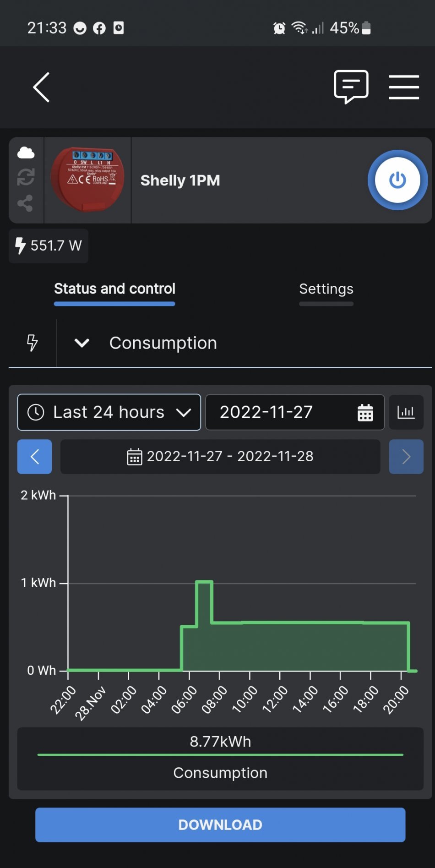Screen dimensions: 435x868
Task: Open the hamburger menu
Action: tap(404, 87)
